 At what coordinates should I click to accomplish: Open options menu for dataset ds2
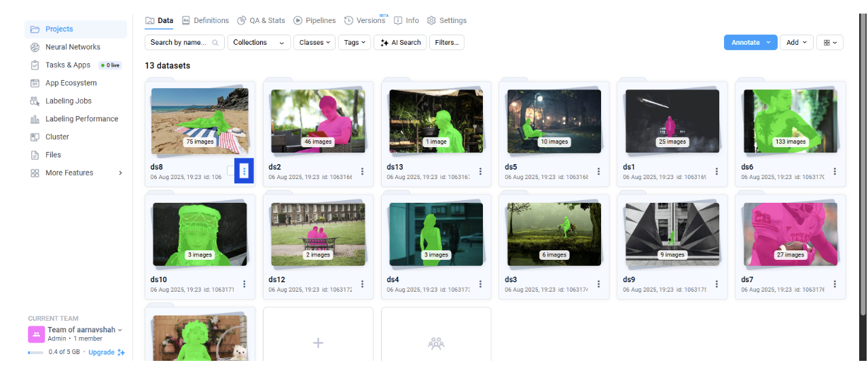pos(362,172)
